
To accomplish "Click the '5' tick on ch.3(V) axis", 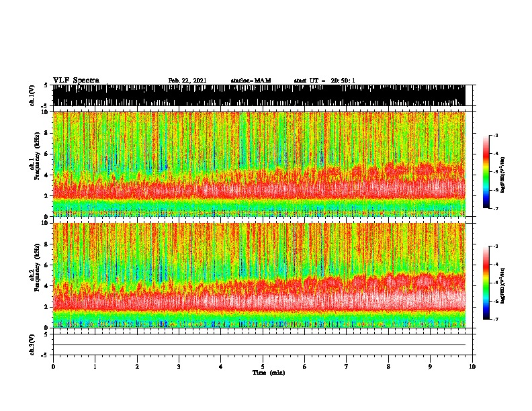I will coord(46,334).
